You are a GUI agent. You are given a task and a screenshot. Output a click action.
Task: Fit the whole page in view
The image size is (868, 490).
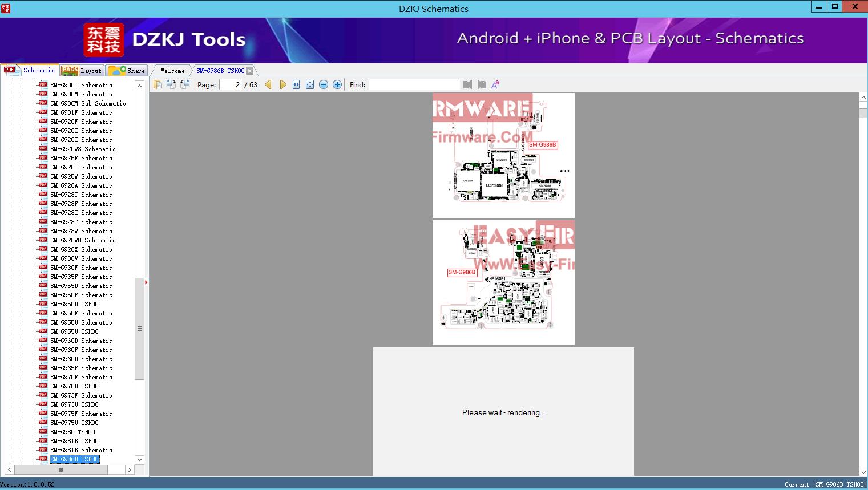(x=310, y=84)
